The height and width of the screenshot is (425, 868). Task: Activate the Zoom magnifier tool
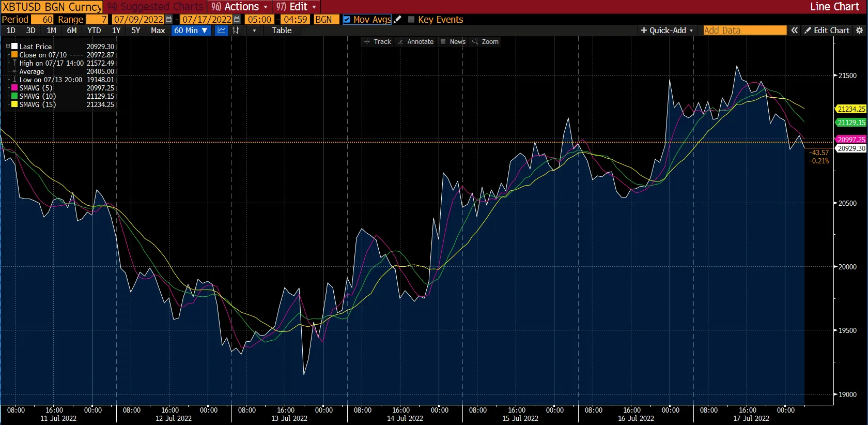tap(486, 42)
